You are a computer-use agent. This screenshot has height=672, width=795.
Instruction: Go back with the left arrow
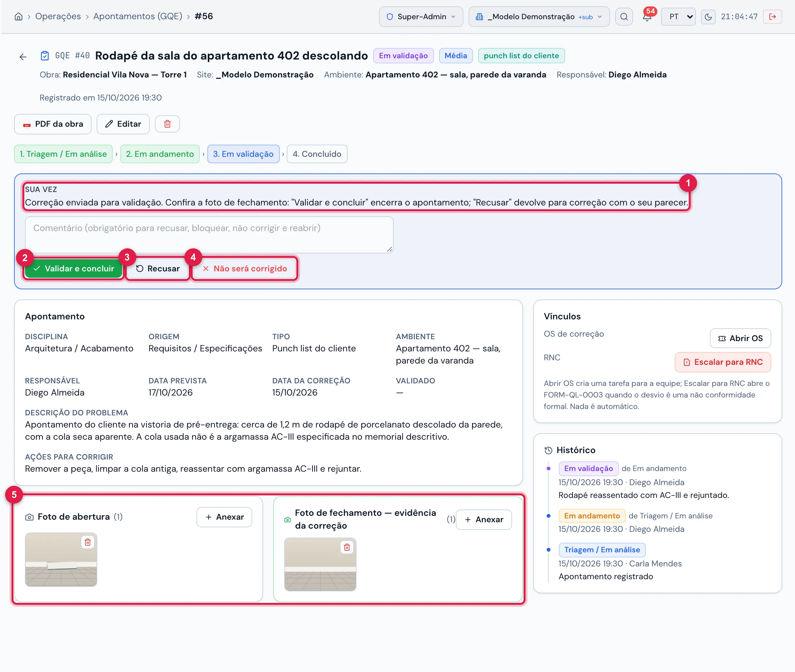[x=23, y=57]
